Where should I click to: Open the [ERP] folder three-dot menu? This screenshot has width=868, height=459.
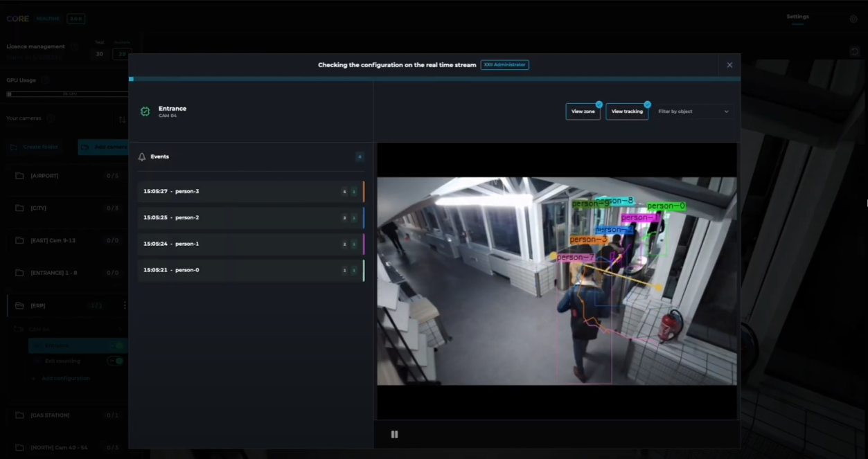pyautogui.click(x=125, y=305)
